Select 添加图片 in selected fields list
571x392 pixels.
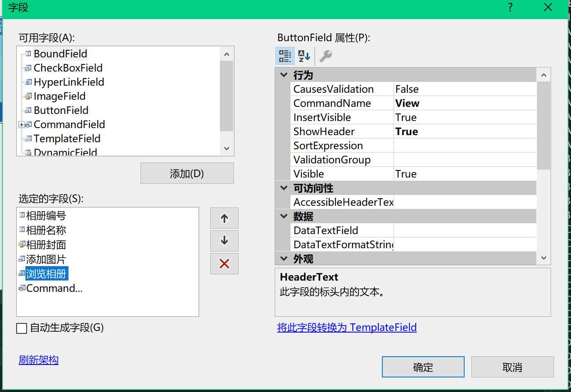[46, 259]
